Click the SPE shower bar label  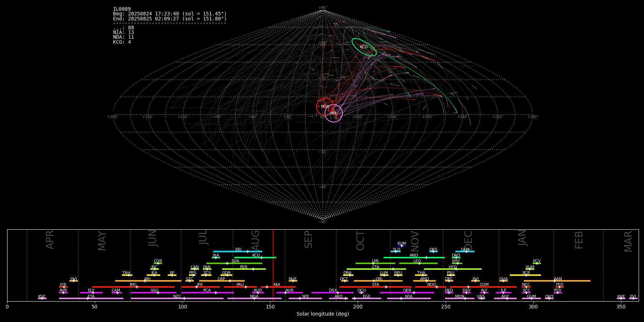(305, 297)
